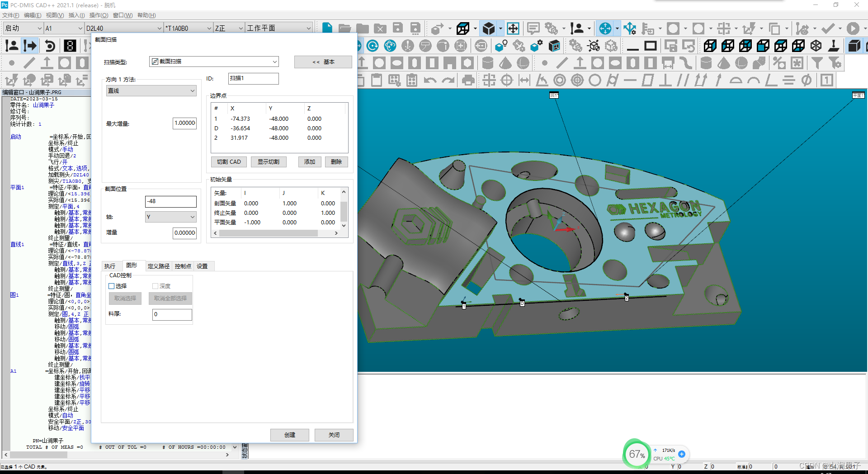
Task: Click the 初始矢量 table horizontal scrollbar
Action: 276,233
